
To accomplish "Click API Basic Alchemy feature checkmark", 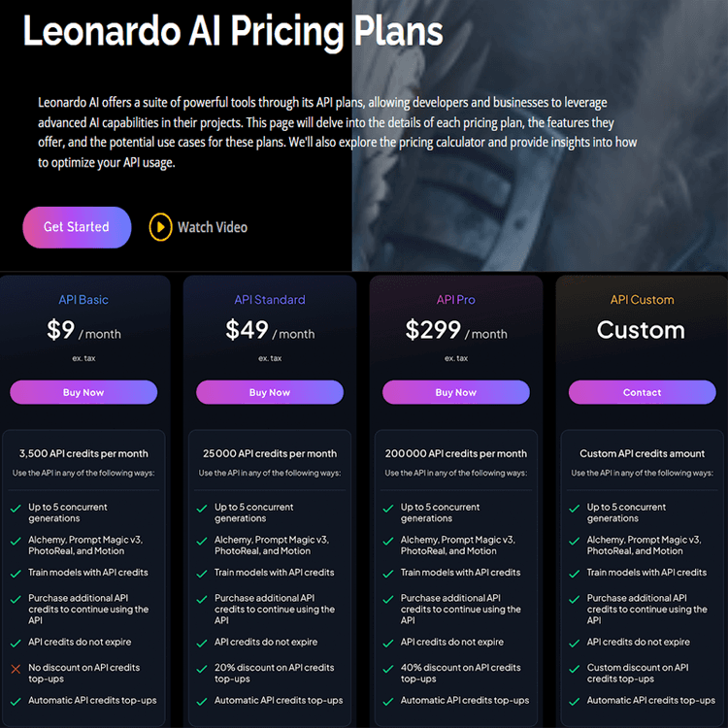I will pyautogui.click(x=16, y=541).
